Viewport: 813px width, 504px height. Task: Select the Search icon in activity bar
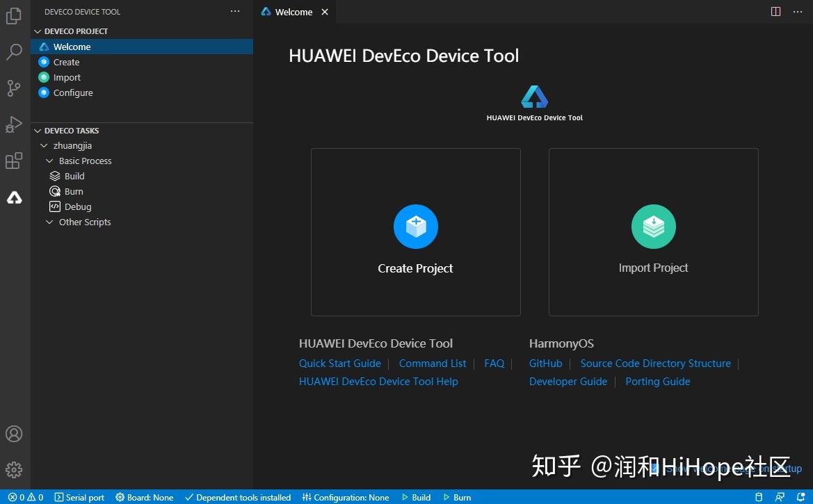15,52
